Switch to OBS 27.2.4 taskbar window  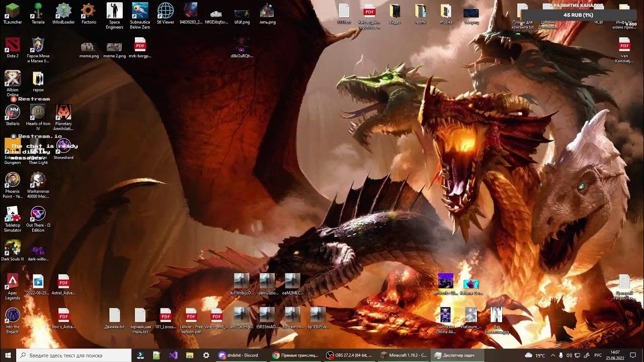point(349,355)
